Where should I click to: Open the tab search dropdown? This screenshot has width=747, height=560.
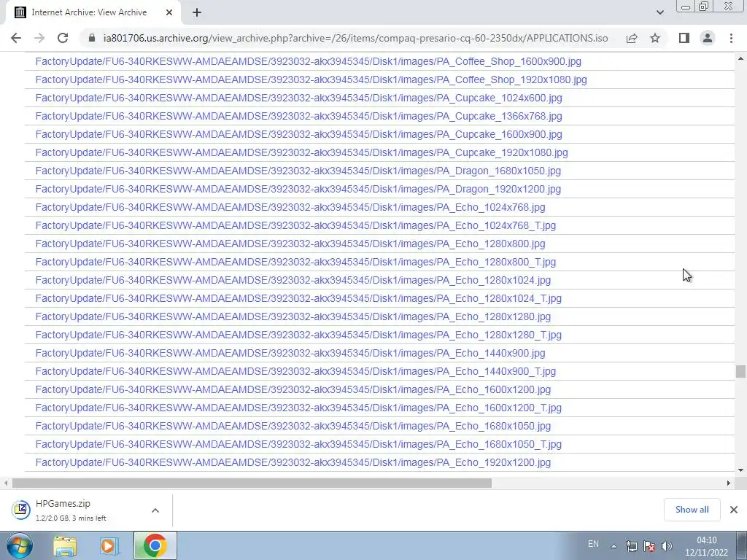point(659,12)
